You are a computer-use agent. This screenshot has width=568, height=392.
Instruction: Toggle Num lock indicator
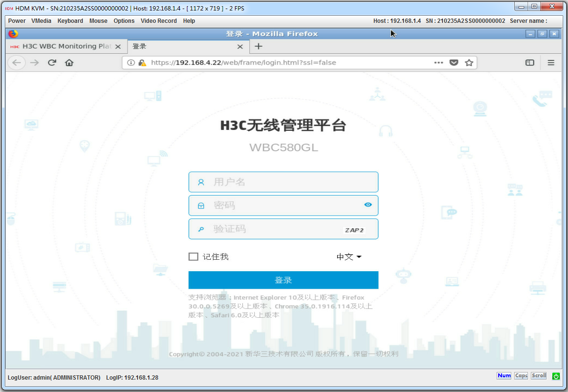504,376
